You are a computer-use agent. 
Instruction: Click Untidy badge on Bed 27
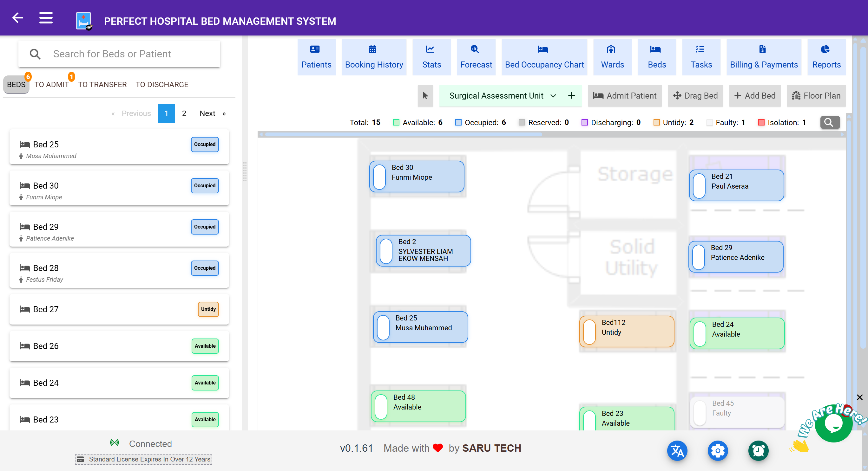(208, 309)
